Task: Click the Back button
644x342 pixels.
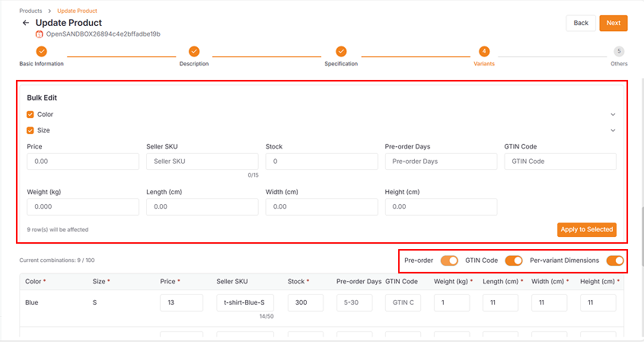Action: pos(581,23)
